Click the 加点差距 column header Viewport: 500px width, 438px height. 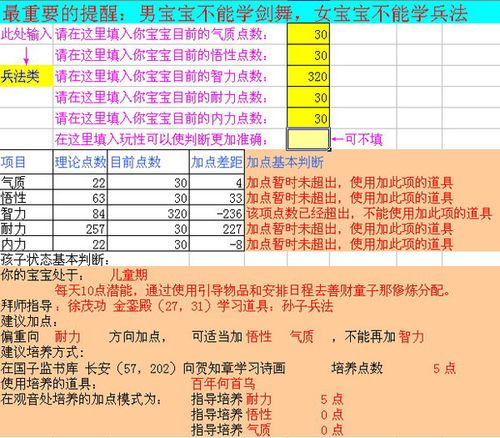[217, 162]
